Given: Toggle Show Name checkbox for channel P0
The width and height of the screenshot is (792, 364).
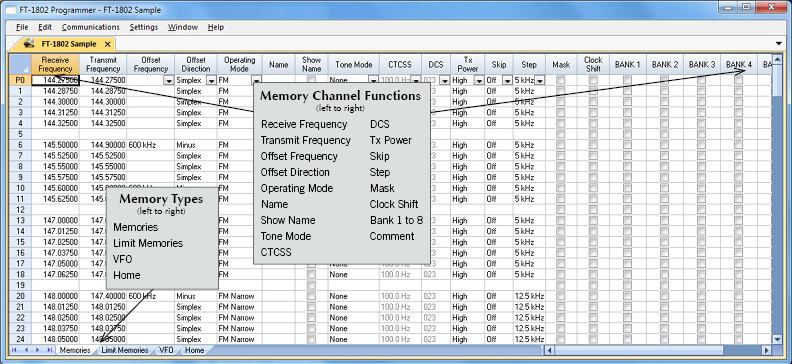Looking at the screenshot, I should tap(311, 80).
